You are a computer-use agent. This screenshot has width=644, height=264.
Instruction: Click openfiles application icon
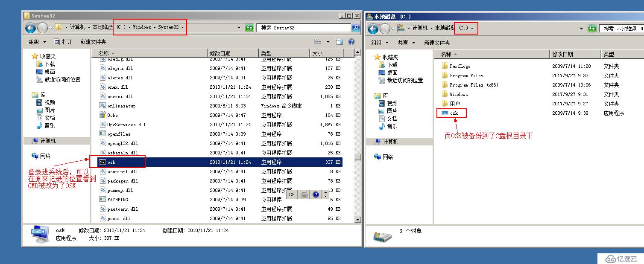click(x=102, y=134)
